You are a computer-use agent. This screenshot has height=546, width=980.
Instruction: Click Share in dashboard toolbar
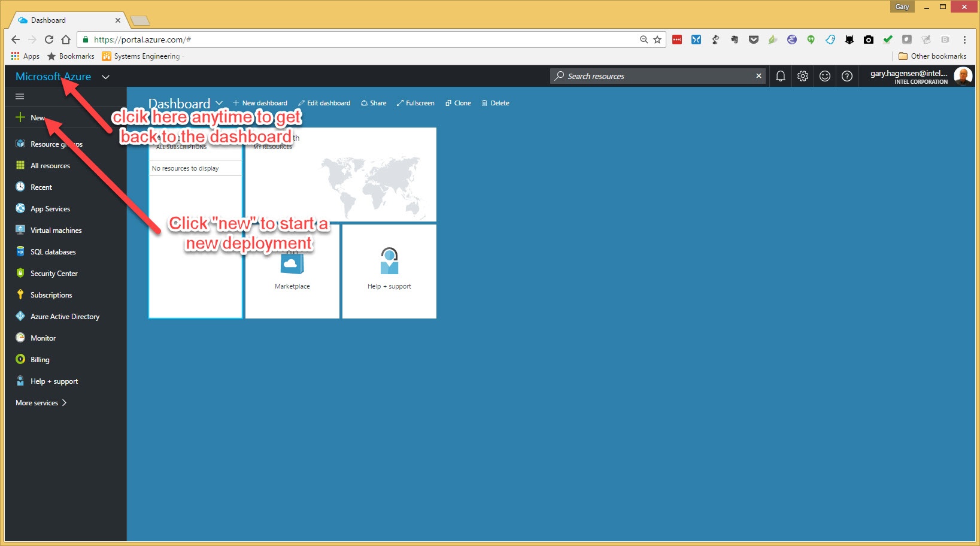374,103
